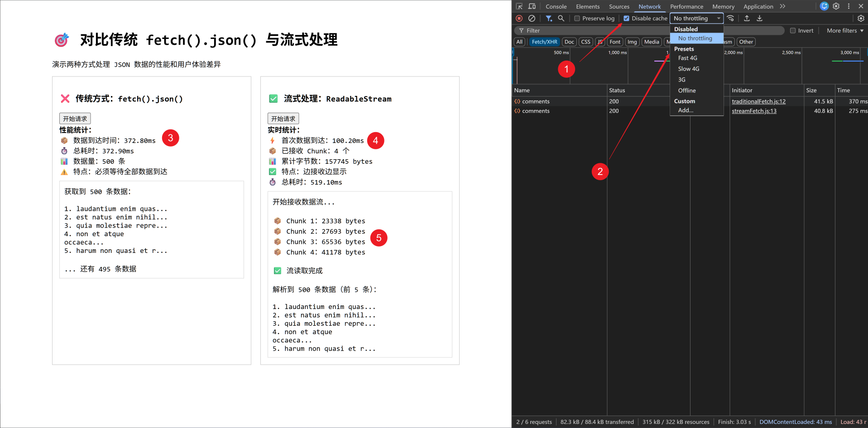Enable Preserve log checkbox
The height and width of the screenshot is (428, 868).
[x=577, y=19]
